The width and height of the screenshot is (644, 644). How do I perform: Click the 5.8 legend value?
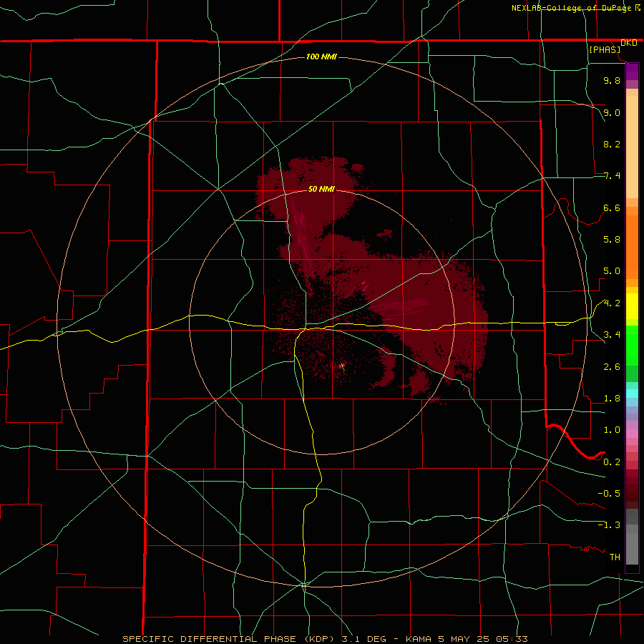click(x=612, y=240)
